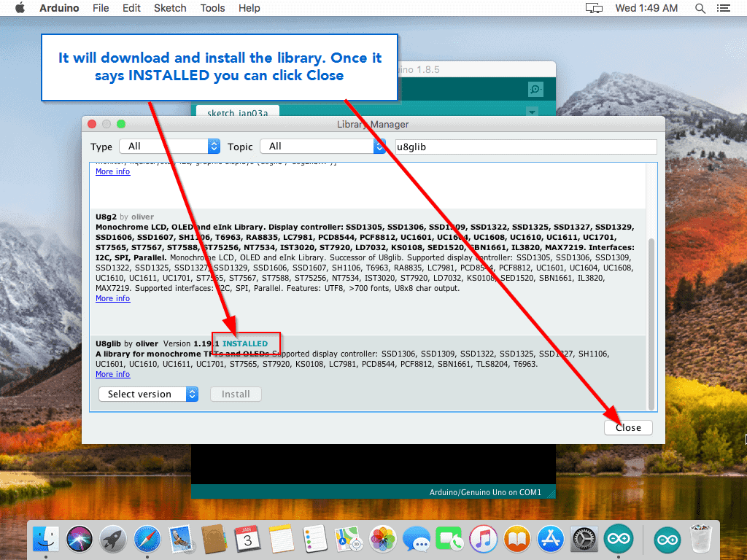Open the Sketch menu
747x560 pixels.
coord(170,8)
